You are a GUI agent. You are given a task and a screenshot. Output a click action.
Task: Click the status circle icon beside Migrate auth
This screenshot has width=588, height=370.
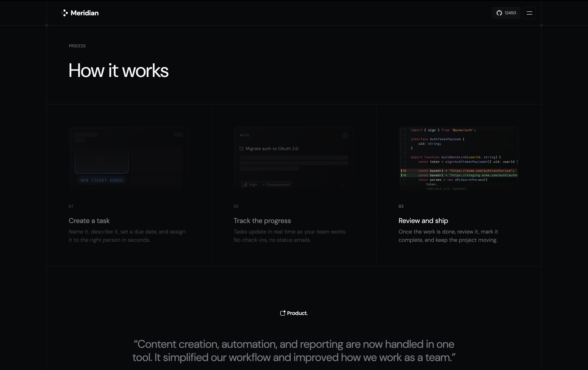[x=242, y=149]
